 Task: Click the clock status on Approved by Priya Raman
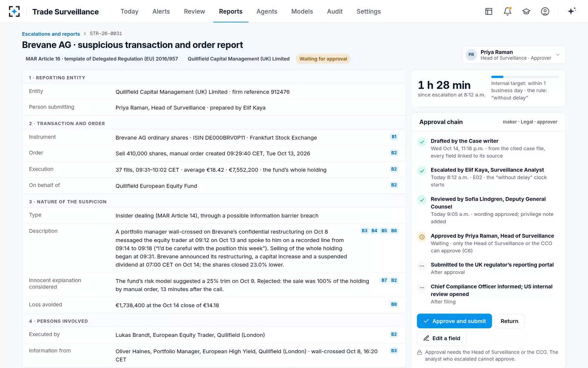[x=422, y=237]
